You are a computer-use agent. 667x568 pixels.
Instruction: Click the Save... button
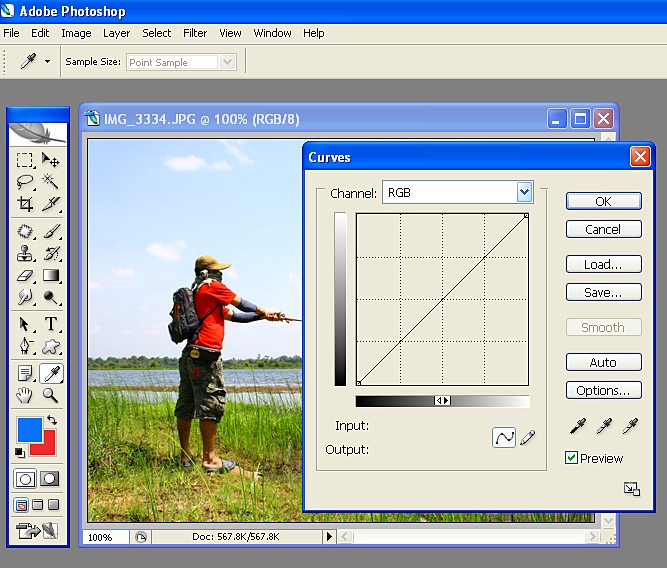[x=604, y=292]
